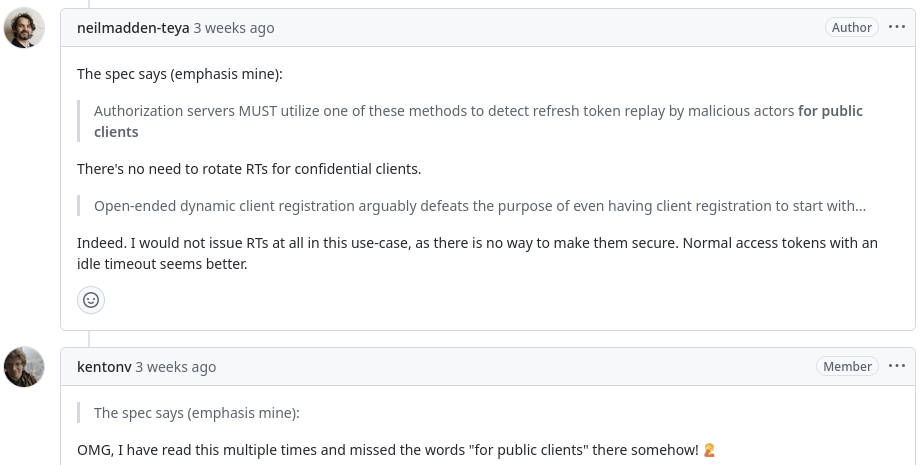
Task: Click the quoted 'The spec says' line in kentonv's comment
Action: click(x=197, y=413)
